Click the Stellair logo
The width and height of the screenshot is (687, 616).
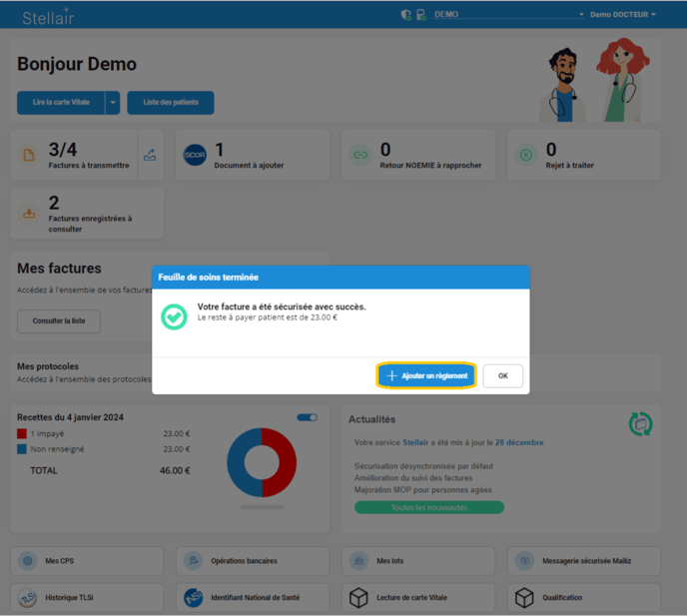48,16
